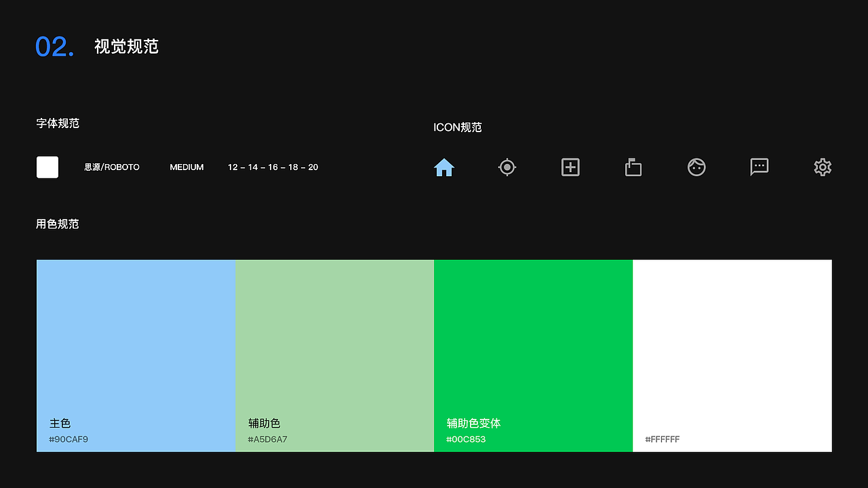Click the 用色规范 heading
The height and width of the screenshot is (488, 868).
point(58,224)
